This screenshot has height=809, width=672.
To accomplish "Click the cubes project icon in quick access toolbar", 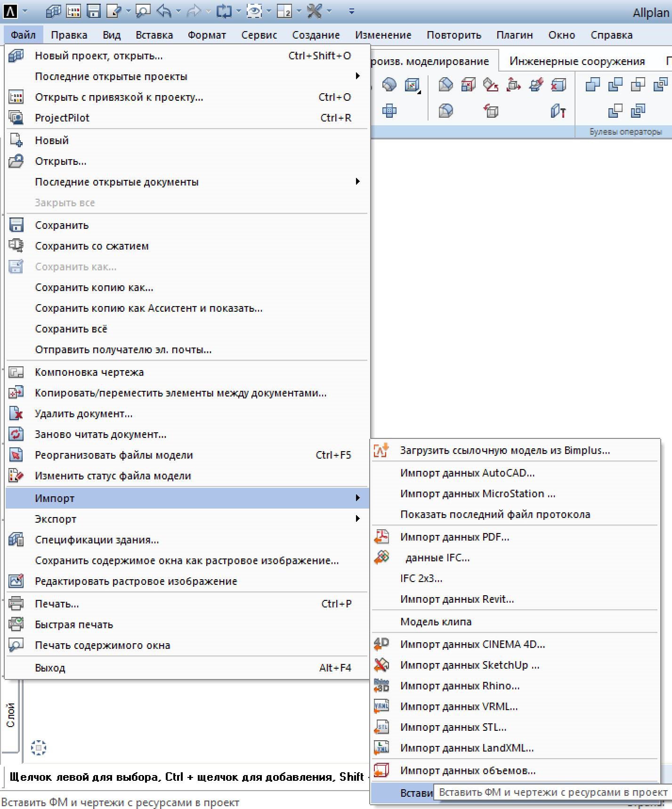I will click(x=53, y=11).
